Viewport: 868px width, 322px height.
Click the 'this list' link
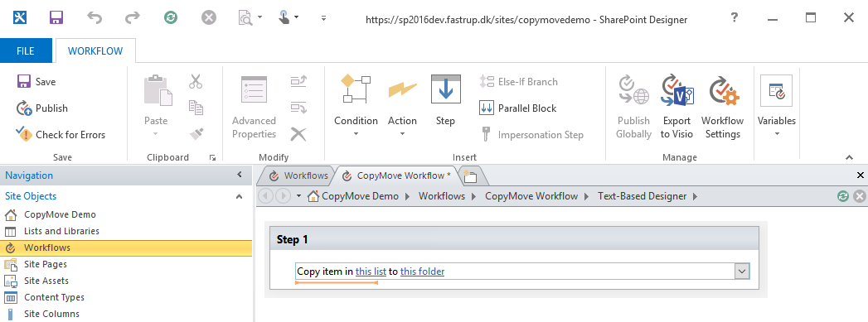point(371,272)
